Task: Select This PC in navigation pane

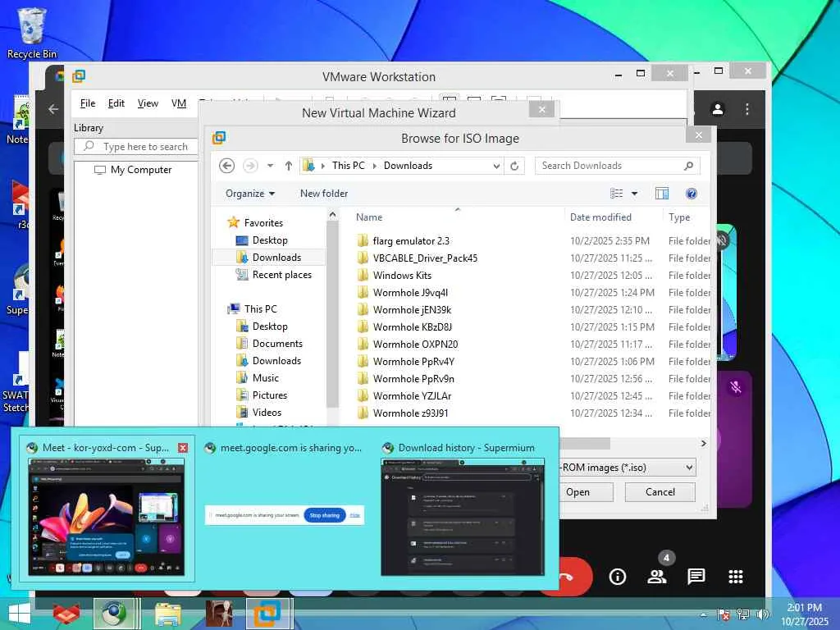Action: click(253, 309)
